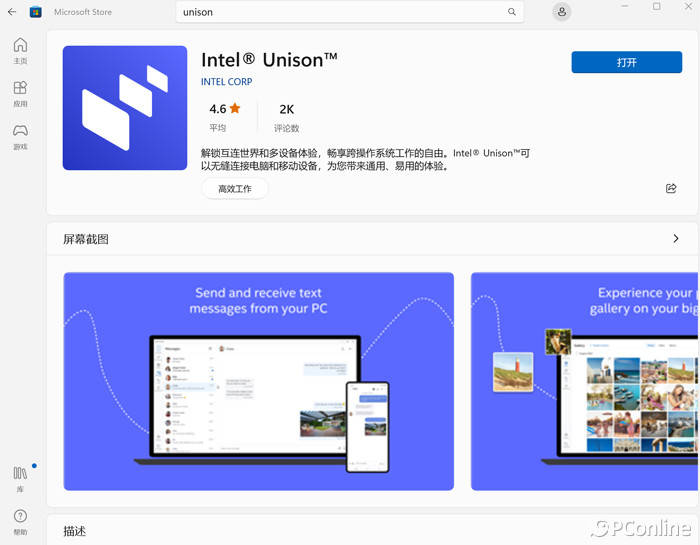The height and width of the screenshot is (545, 700).
Task: Open the 'Send and receive text messages' screenshot
Action: 258,381
